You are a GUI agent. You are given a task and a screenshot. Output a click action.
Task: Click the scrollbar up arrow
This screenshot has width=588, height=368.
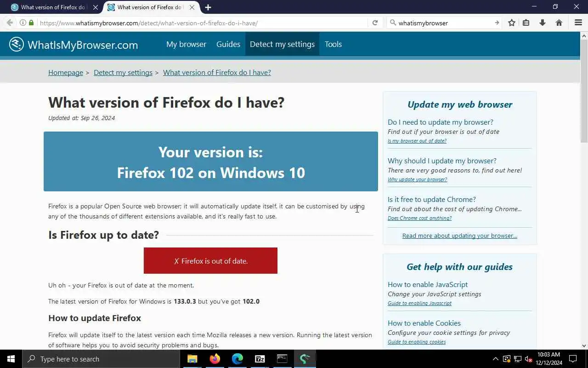pyautogui.click(x=584, y=35)
